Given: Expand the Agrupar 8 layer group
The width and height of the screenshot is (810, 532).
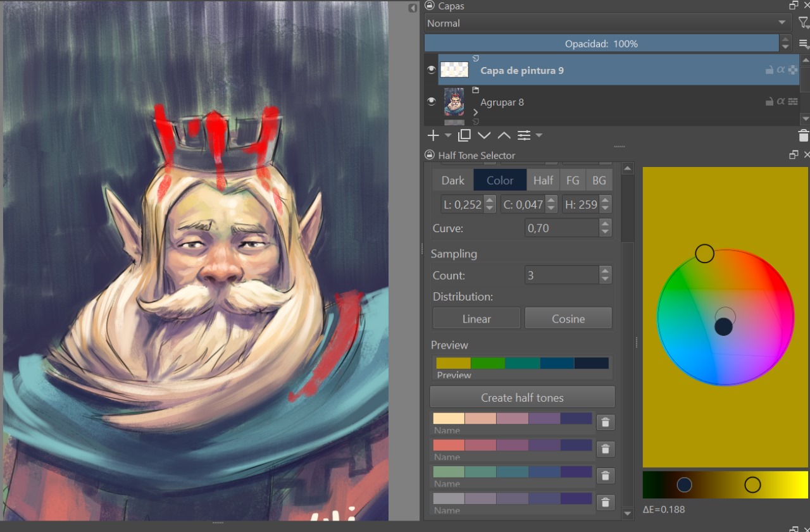Looking at the screenshot, I should click(x=475, y=113).
